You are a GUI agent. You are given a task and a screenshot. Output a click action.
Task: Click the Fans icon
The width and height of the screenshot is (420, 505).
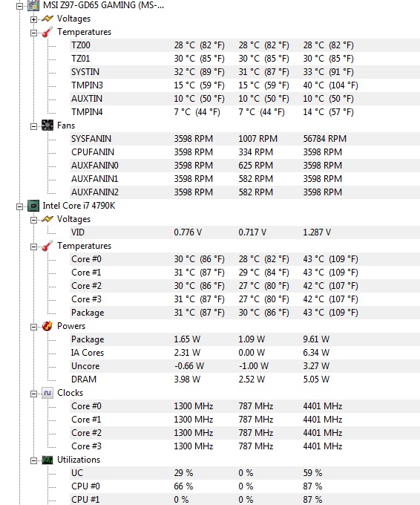47,126
